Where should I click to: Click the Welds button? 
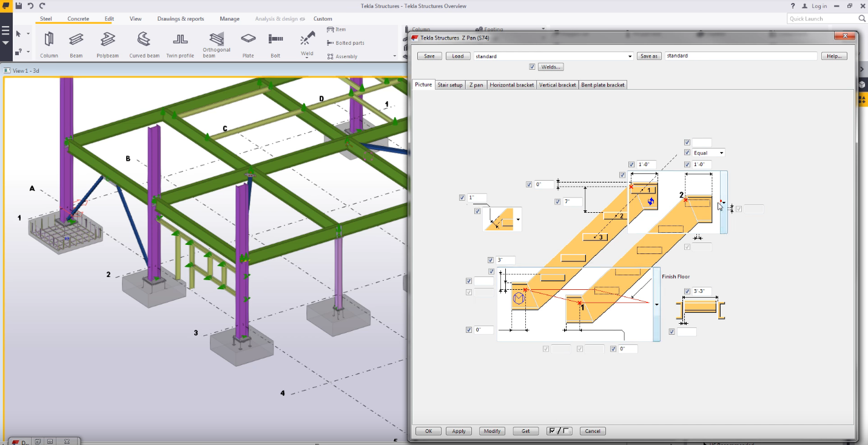(550, 67)
